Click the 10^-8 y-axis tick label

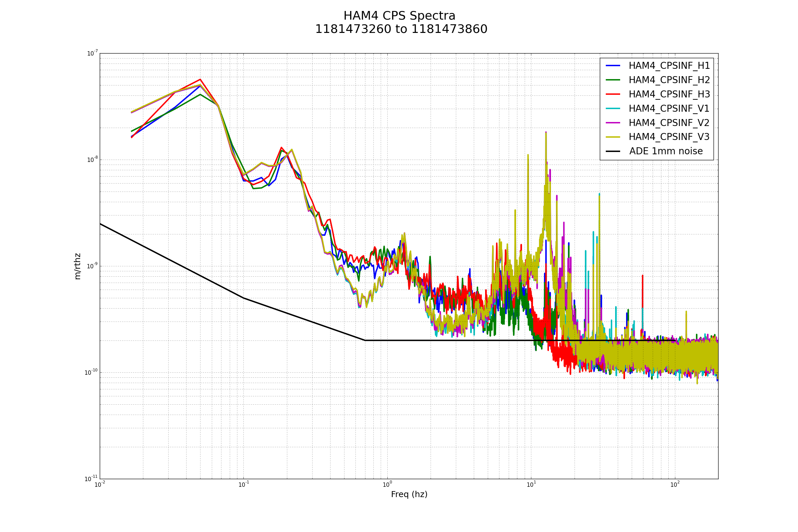pos(92,160)
